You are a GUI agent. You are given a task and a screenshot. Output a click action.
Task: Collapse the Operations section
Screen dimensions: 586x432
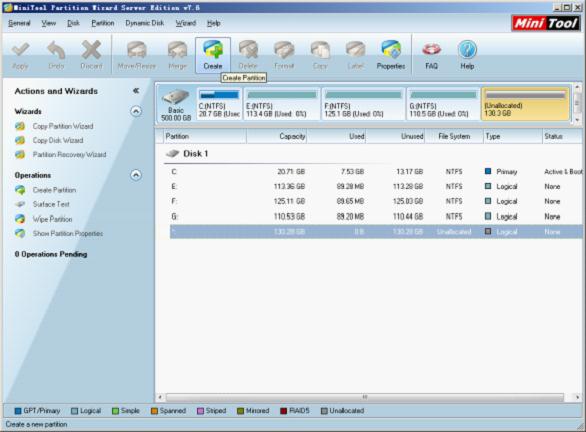(x=136, y=175)
